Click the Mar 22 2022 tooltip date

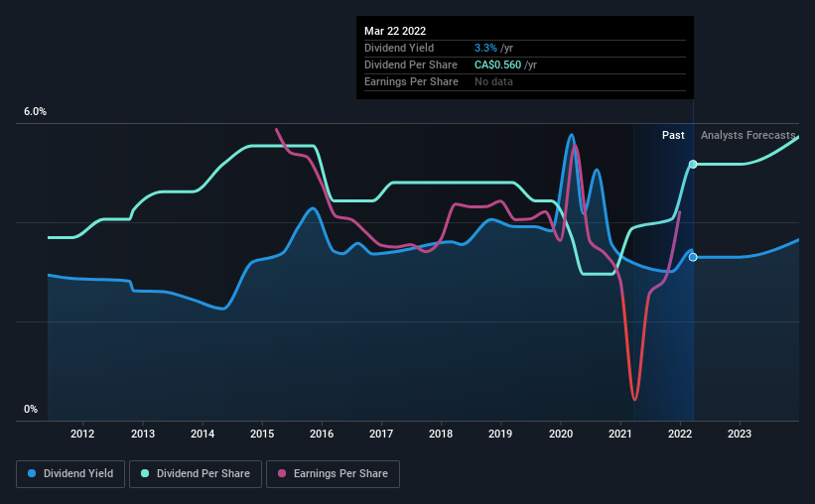coord(395,31)
